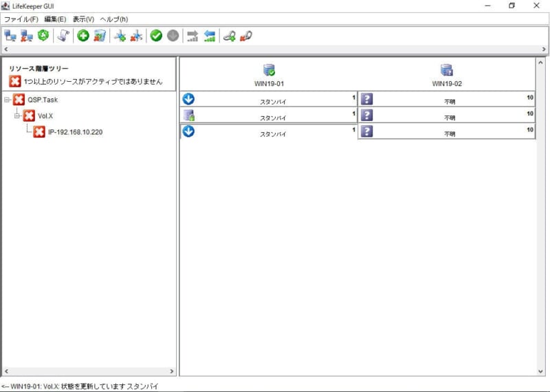Click the Disconnect from server toolbar icon
The height and width of the screenshot is (392, 550).
pos(27,36)
